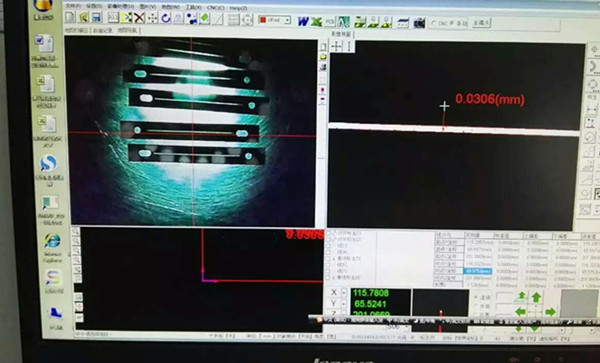Image resolution: width=600 pixels, height=363 pixels.
Task: Open the CNC menu in the menu bar
Action: (215, 7)
